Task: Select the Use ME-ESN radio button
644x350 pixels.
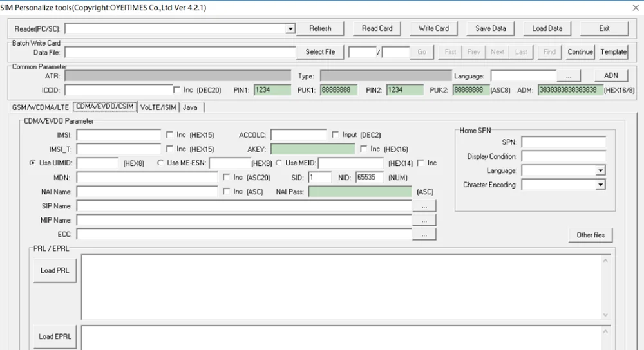Action: 160,163
